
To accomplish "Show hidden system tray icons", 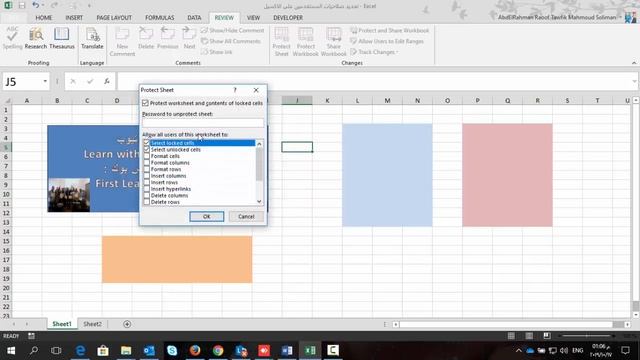I will point(518,350).
